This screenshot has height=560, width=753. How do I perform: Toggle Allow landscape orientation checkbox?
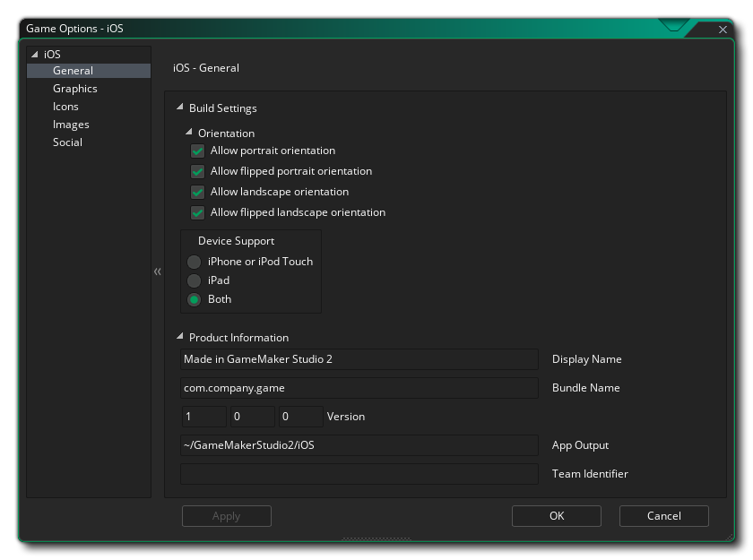tap(198, 193)
